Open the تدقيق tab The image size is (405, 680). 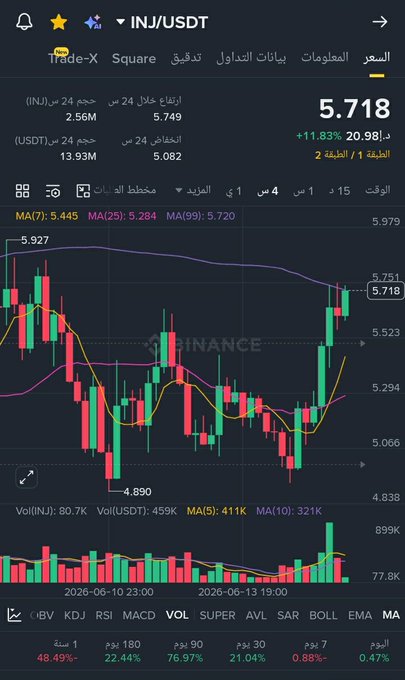point(186,58)
